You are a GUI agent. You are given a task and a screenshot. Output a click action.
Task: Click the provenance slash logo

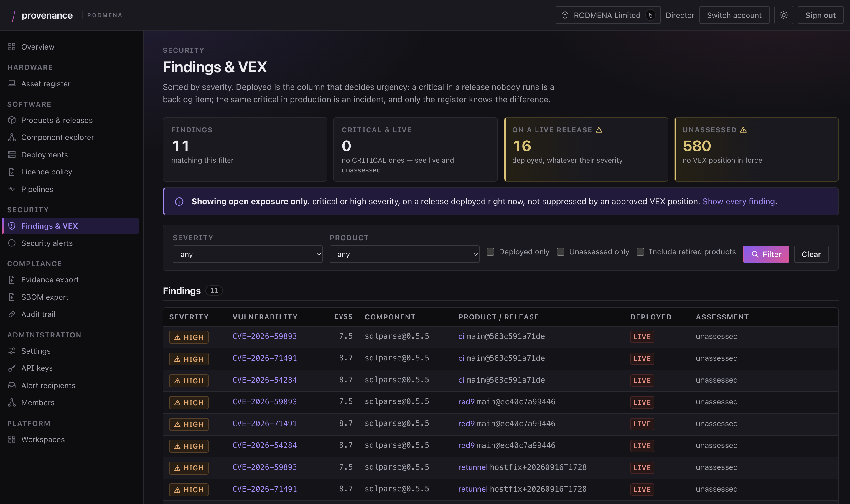click(14, 16)
